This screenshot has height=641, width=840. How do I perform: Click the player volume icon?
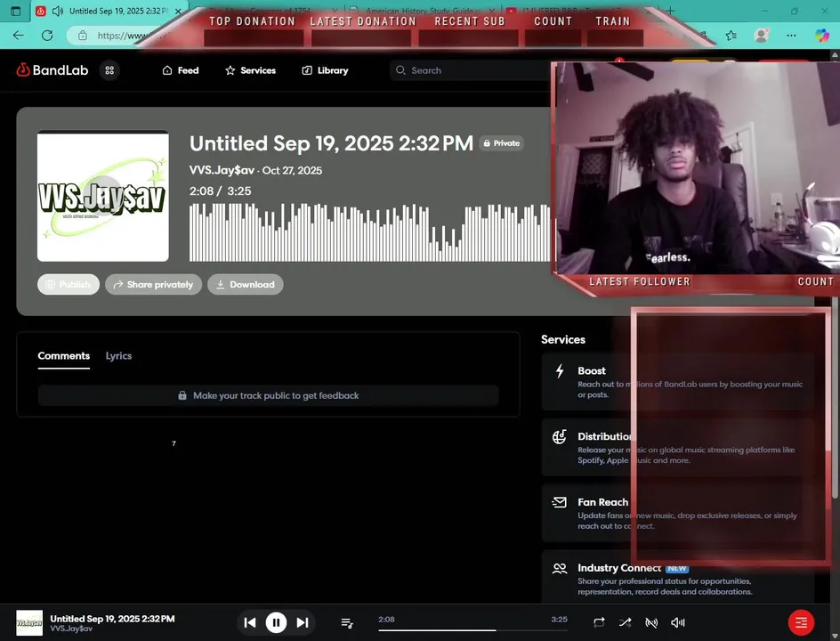click(x=678, y=623)
